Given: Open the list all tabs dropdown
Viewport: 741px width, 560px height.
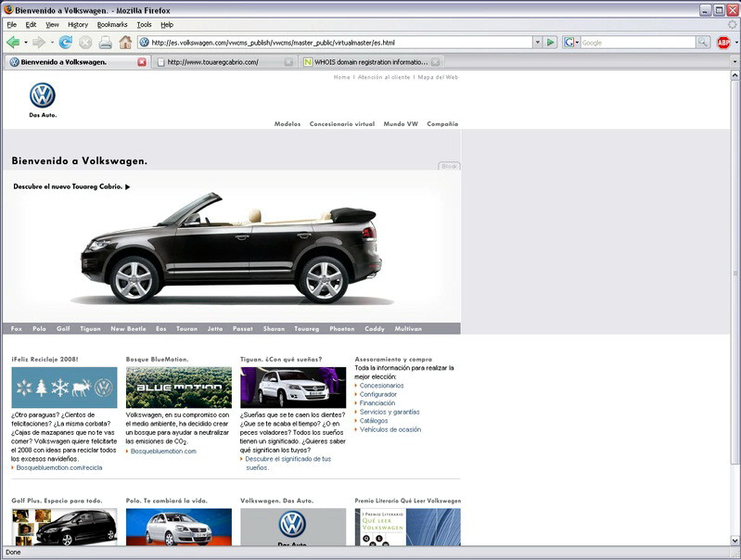Looking at the screenshot, I should [735, 62].
